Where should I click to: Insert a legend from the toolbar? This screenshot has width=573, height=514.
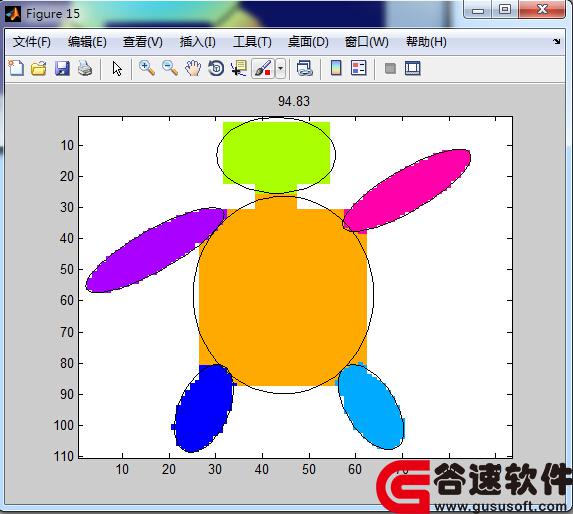(358, 68)
